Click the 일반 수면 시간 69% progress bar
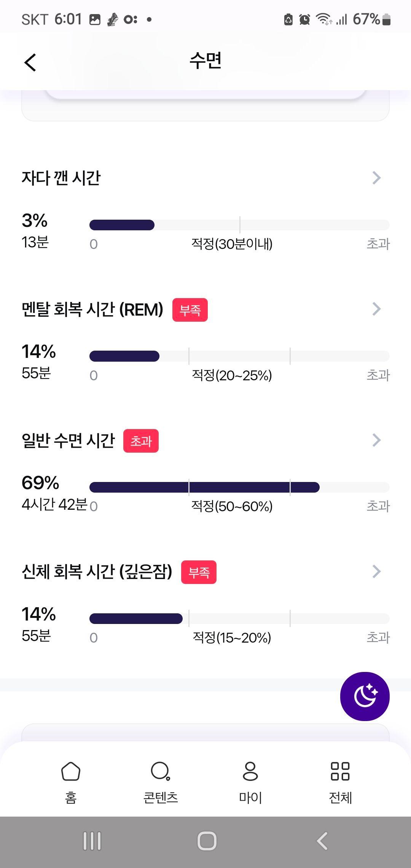Screen dimensions: 411x868 [x=239, y=487]
